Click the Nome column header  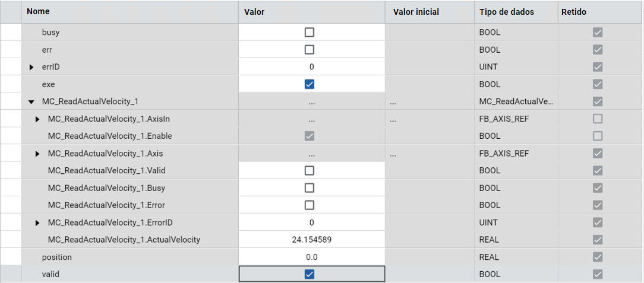[39, 11]
